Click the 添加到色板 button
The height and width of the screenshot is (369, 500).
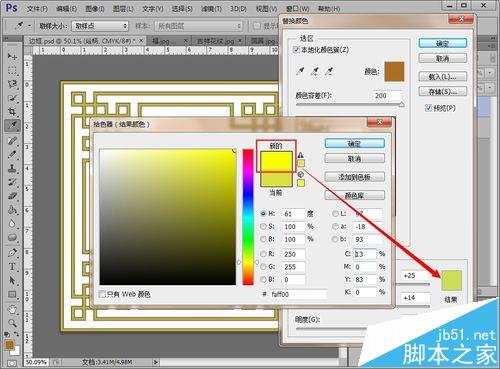click(x=354, y=177)
